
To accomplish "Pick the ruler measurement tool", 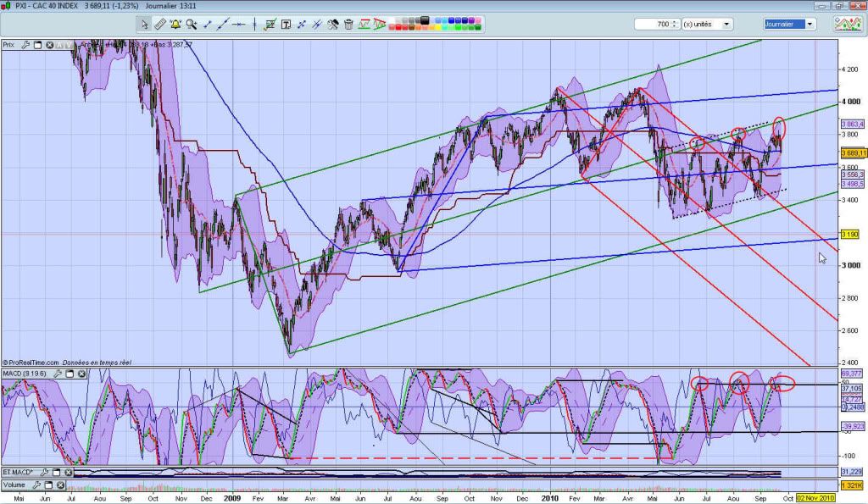I will click(160, 24).
